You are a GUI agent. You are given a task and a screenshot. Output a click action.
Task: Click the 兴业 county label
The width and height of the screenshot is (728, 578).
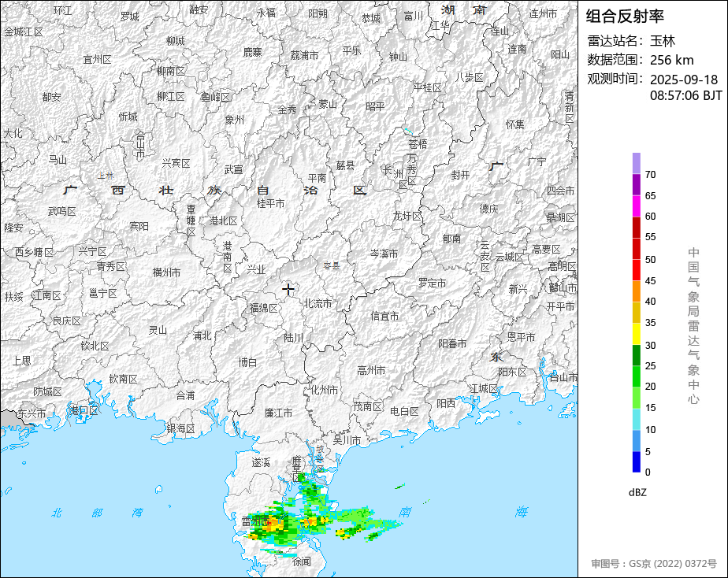coord(256,270)
